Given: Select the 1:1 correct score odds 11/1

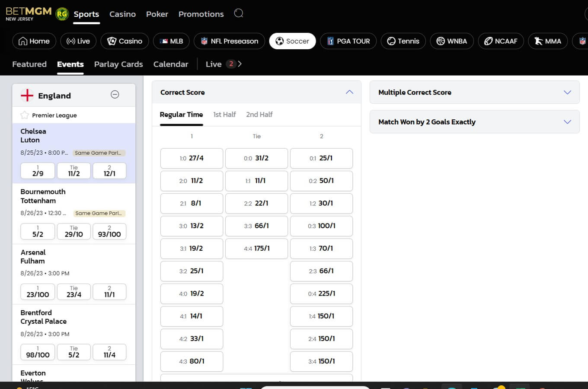Looking at the screenshot, I should [x=256, y=181].
